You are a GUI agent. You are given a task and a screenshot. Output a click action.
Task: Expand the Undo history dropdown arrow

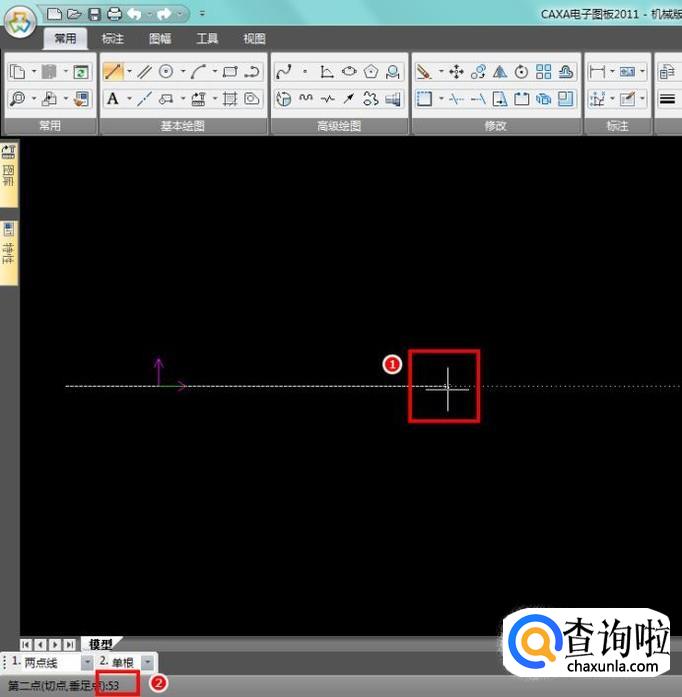click(148, 14)
